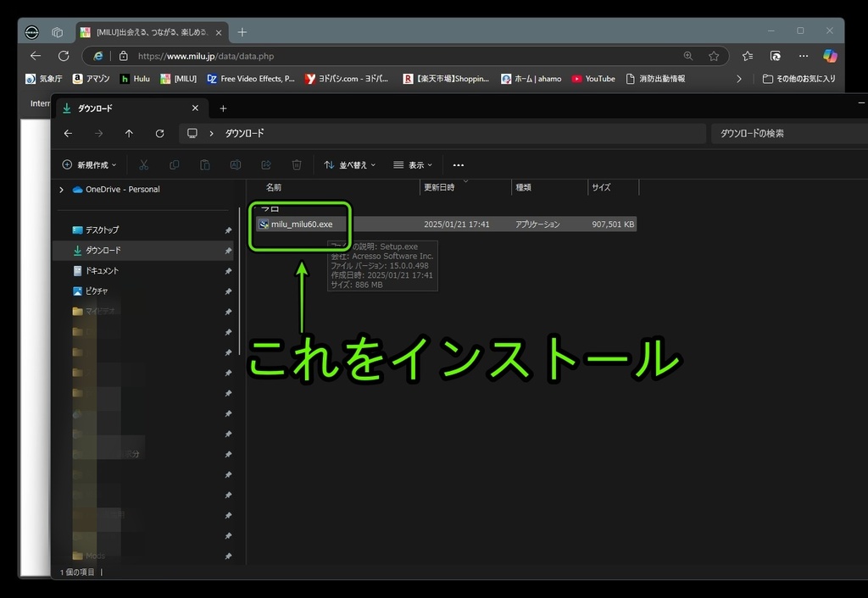Open the 楽天市場 Shopping bookmark

click(446, 79)
